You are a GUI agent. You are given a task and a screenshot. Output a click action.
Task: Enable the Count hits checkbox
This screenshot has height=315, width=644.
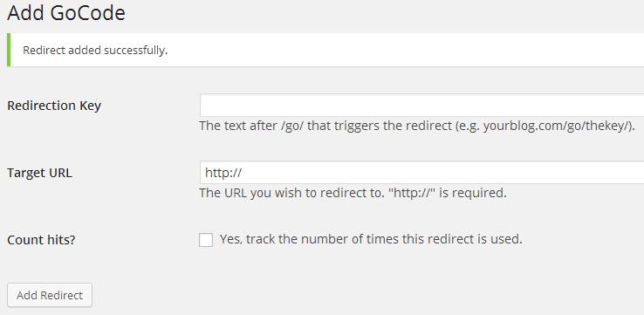coord(206,240)
